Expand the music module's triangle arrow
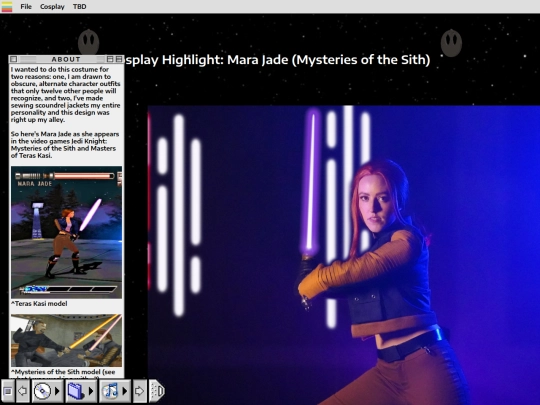The width and height of the screenshot is (540, 405). tap(125, 391)
